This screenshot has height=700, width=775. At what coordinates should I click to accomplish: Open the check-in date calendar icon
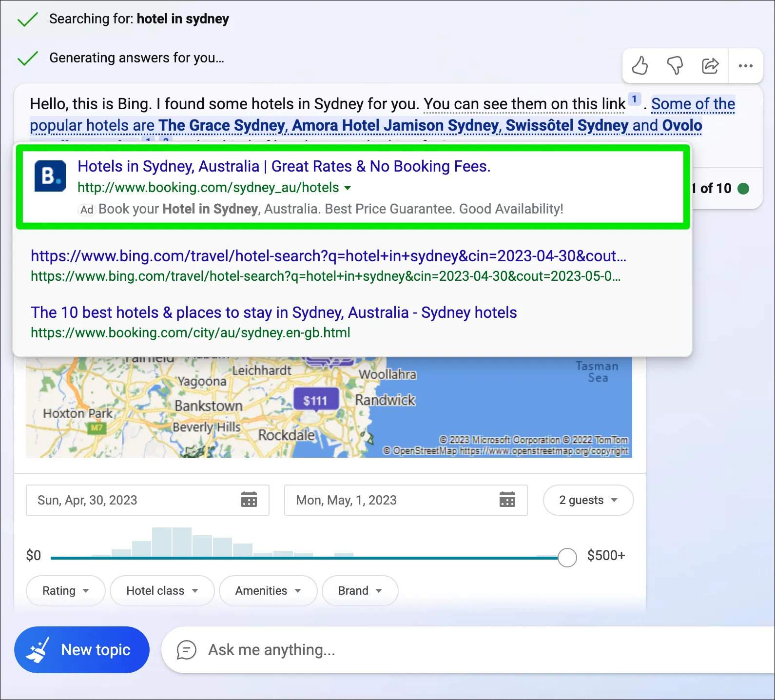click(249, 500)
